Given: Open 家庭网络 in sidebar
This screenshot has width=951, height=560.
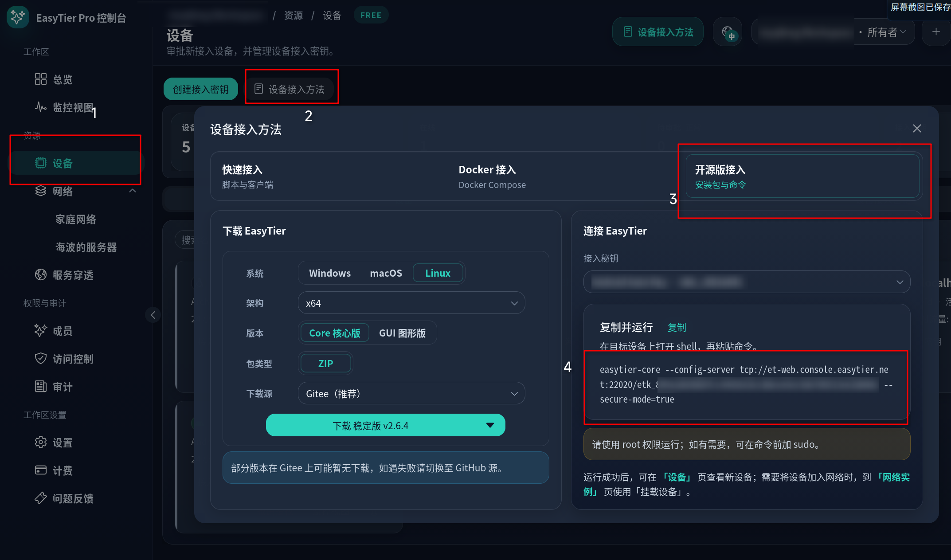Looking at the screenshot, I should [x=76, y=219].
